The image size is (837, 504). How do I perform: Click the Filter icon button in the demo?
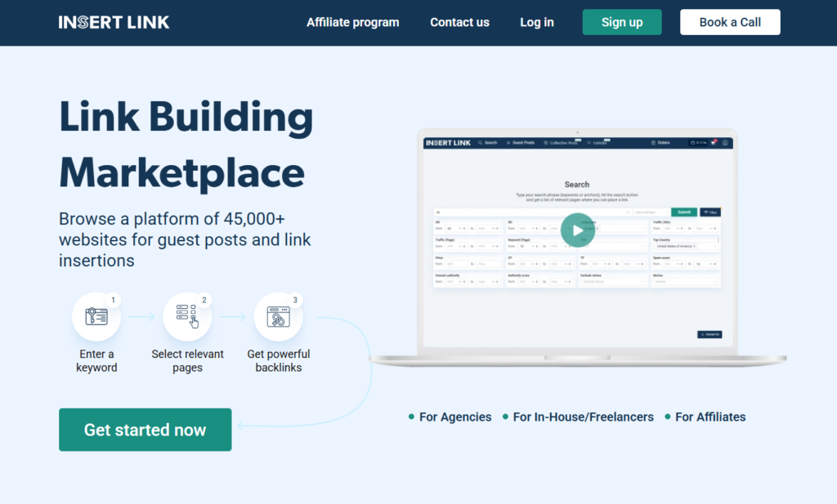click(709, 212)
